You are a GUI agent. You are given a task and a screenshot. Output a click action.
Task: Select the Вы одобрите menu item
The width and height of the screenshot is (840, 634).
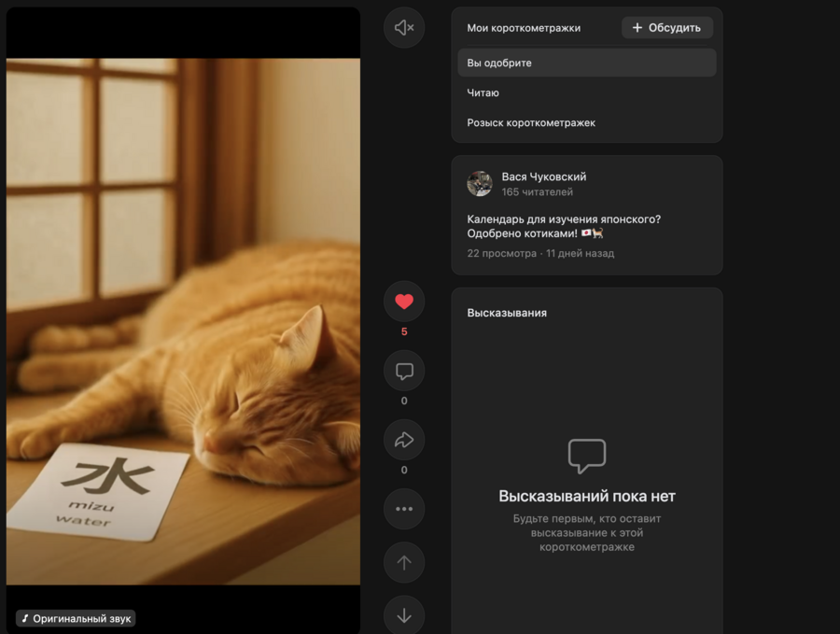point(587,63)
